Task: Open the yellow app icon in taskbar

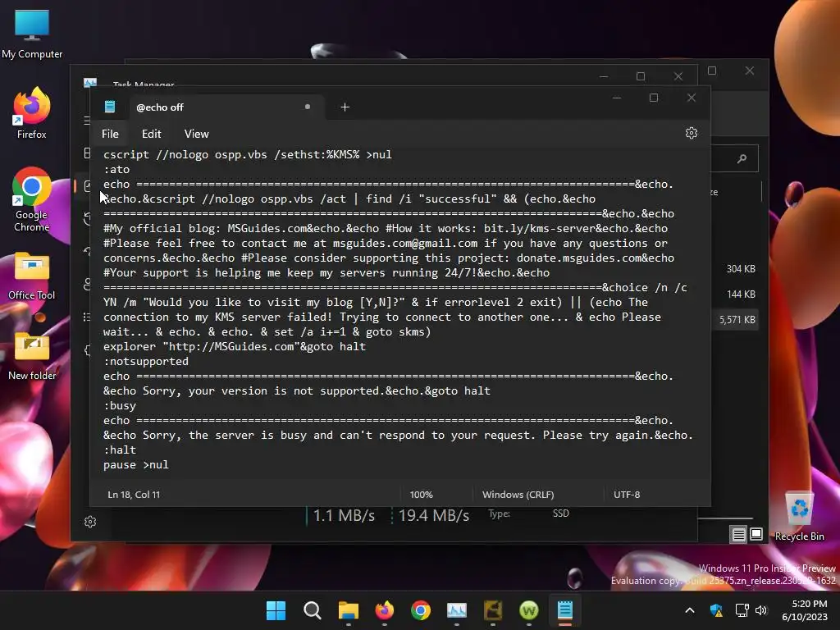Action: click(x=493, y=610)
